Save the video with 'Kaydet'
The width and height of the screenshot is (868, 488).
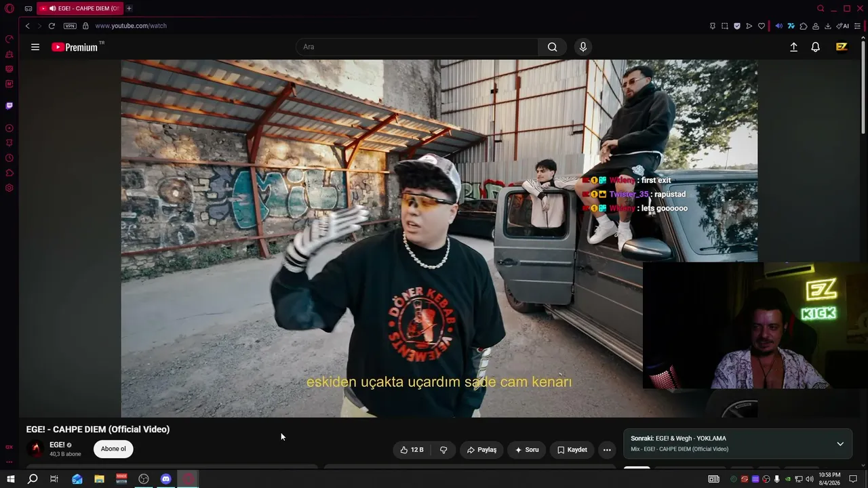click(572, 449)
